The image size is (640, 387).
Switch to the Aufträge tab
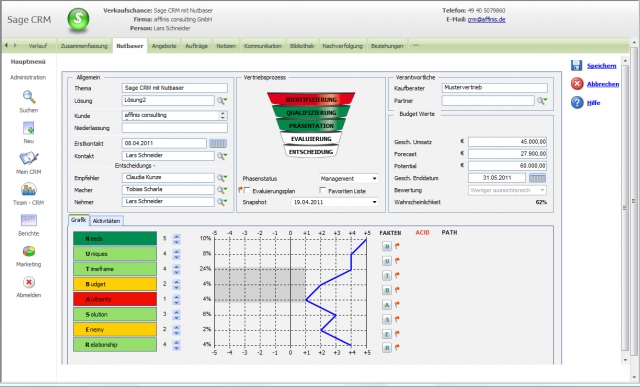(197, 46)
